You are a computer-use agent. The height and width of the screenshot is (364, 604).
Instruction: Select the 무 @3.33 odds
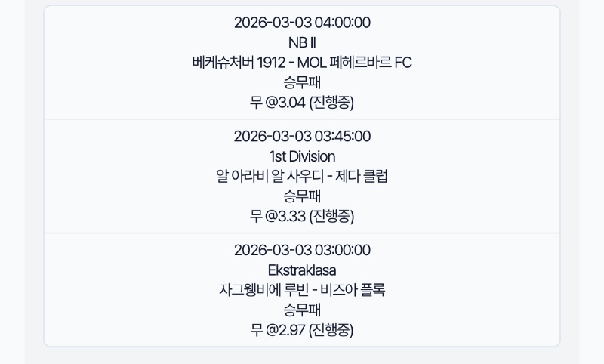[277, 217]
